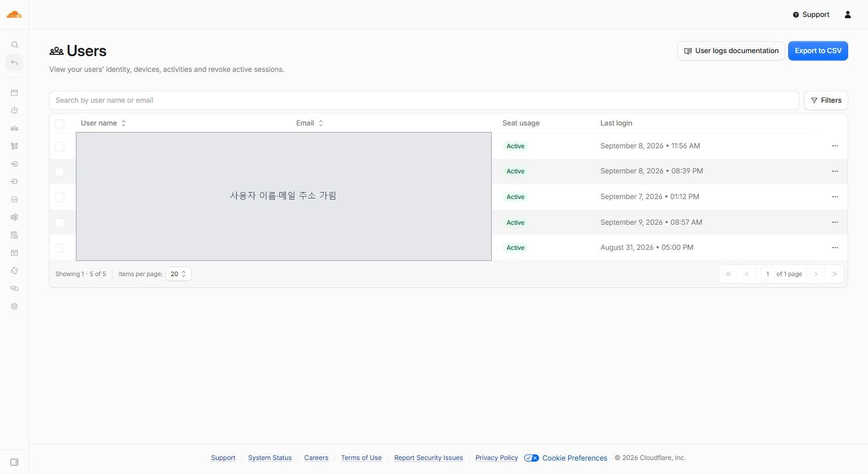Open the browser window icon in the sidebar
868x474 pixels.
coord(15,93)
